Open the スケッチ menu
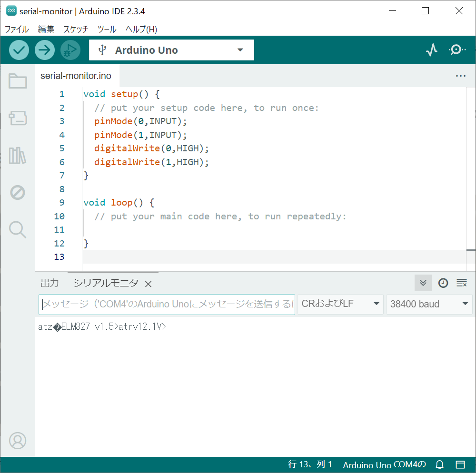Viewport: 476px width, 473px height. pos(76,29)
